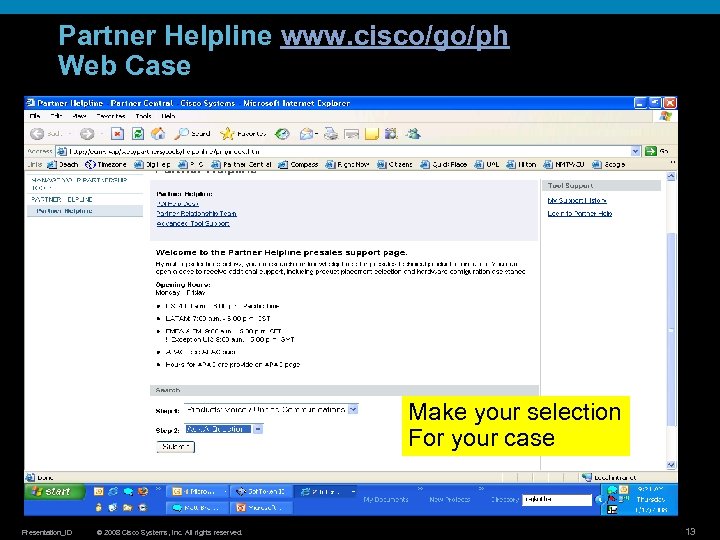Open the My Support History link
The height and width of the screenshot is (540, 720).
(x=577, y=200)
